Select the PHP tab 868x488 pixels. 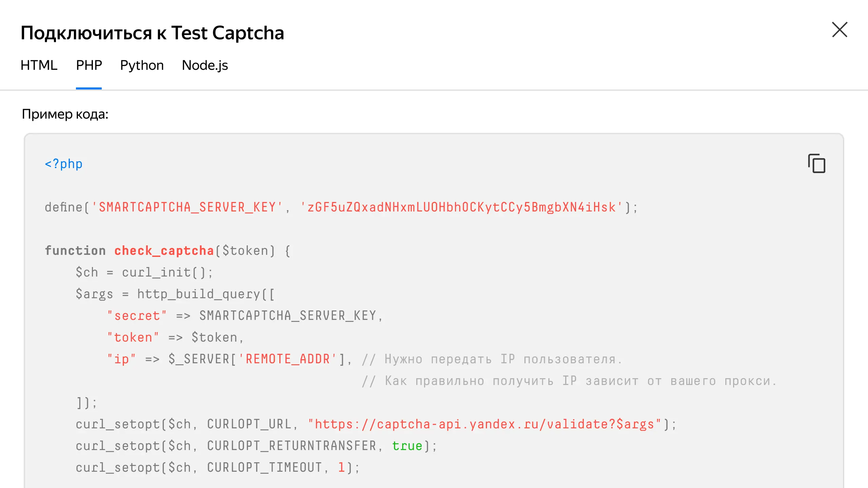[89, 65]
